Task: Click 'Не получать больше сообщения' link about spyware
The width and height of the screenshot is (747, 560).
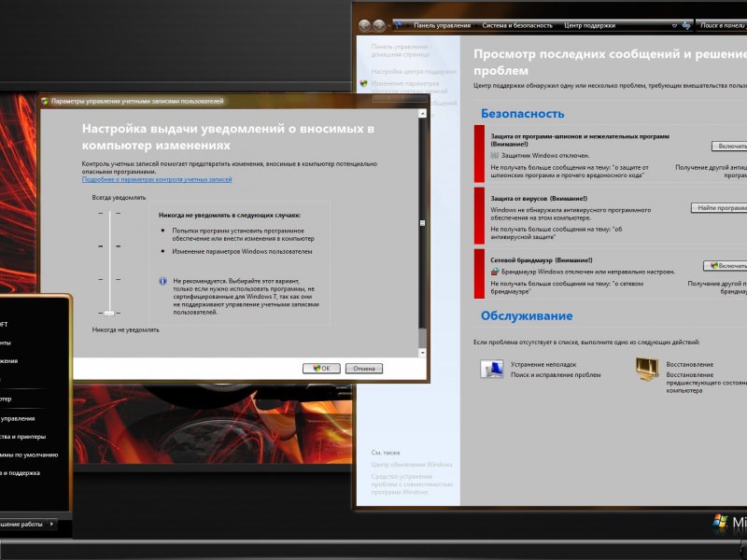Action: click(x=570, y=172)
